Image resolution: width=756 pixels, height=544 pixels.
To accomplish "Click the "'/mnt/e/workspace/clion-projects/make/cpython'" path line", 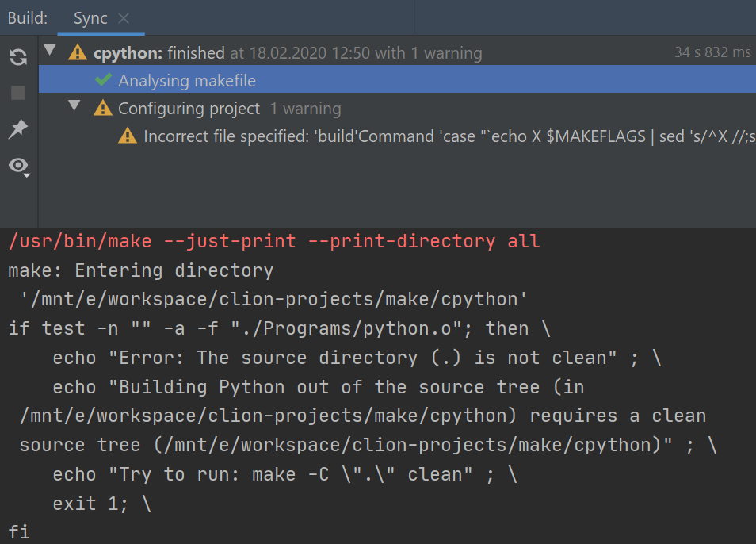I will (x=273, y=300).
